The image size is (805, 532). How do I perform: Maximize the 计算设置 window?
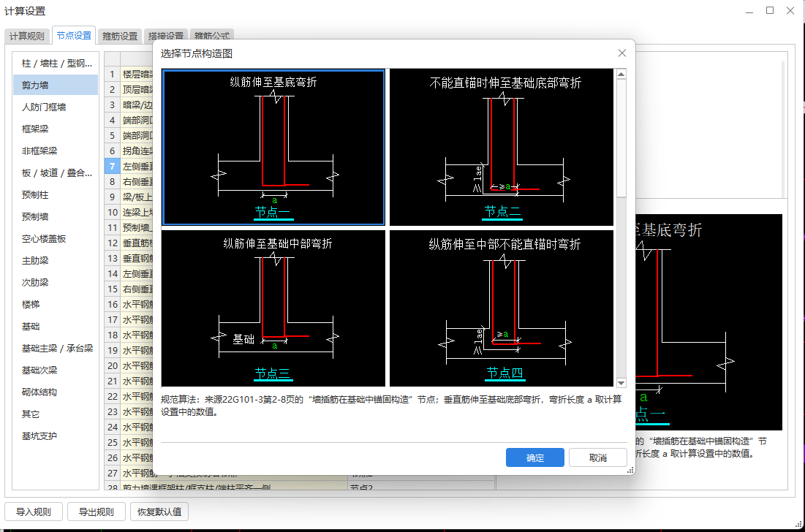click(x=770, y=10)
